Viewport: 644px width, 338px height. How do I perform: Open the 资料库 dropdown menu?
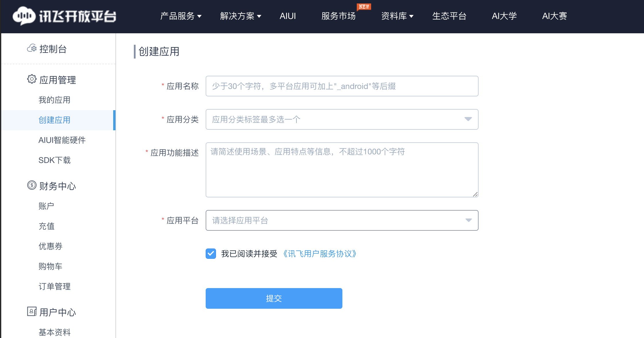pos(397,16)
